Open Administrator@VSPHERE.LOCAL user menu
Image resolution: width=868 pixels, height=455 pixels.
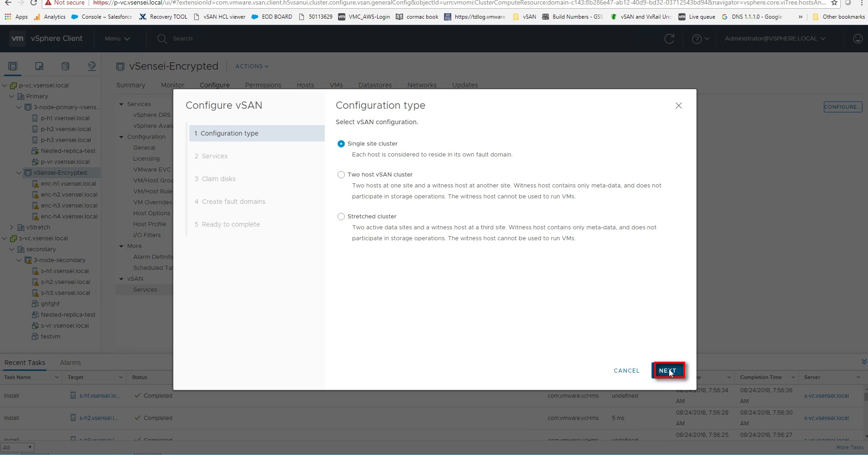[775, 39]
